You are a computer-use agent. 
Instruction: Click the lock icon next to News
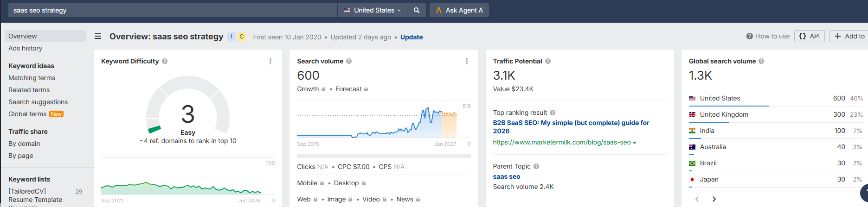point(418,199)
